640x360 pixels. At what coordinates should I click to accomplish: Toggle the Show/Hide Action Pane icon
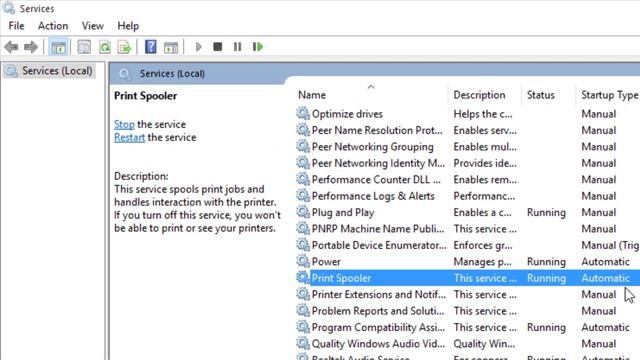(x=171, y=47)
